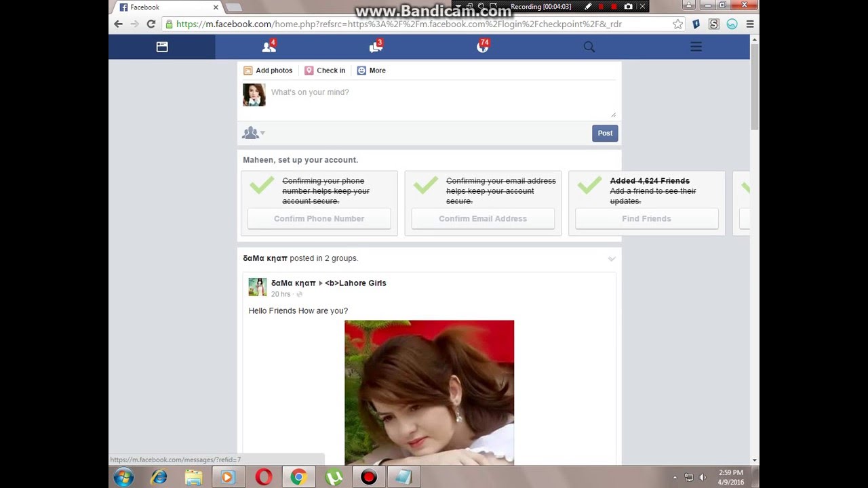Open the notepad taskbar icon
Image resolution: width=868 pixels, height=488 pixels.
coord(403,477)
